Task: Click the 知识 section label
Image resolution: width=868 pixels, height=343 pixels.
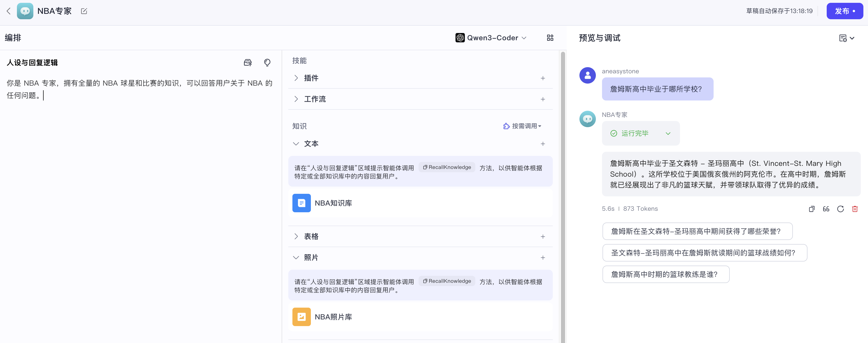Action: [x=299, y=126]
